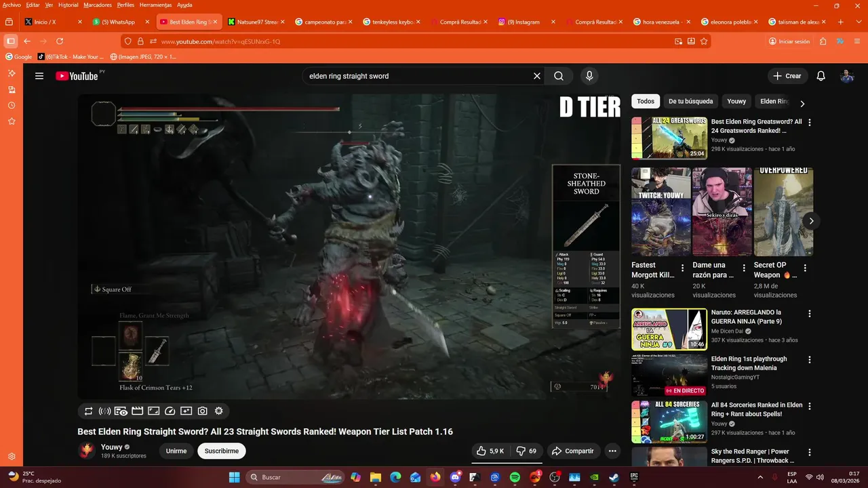Like the video showing 5,9 K

(x=490, y=451)
